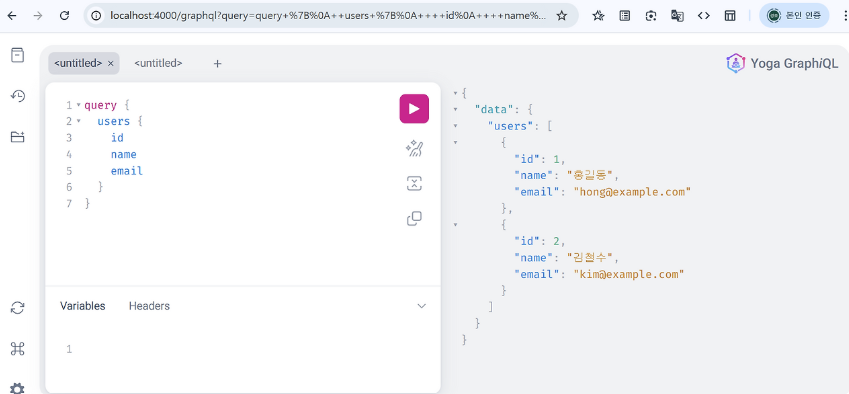Click the "users" field in the query editor
This screenshot has width=849, height=394.
pos(114,121)
